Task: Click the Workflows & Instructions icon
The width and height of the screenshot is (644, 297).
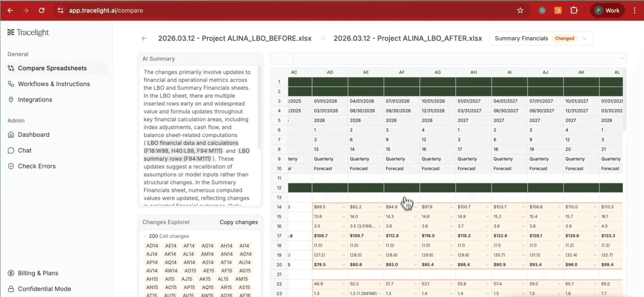Action: (x=11, y=84)
